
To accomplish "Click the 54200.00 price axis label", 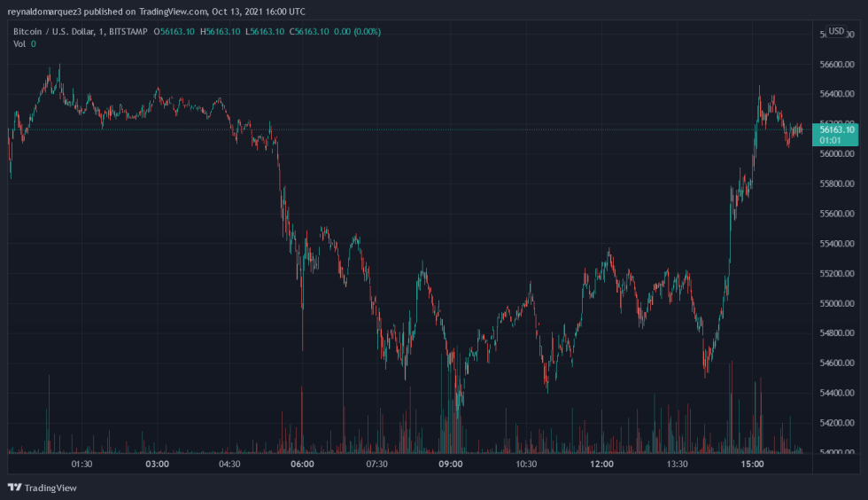I will tap(837, 422).
